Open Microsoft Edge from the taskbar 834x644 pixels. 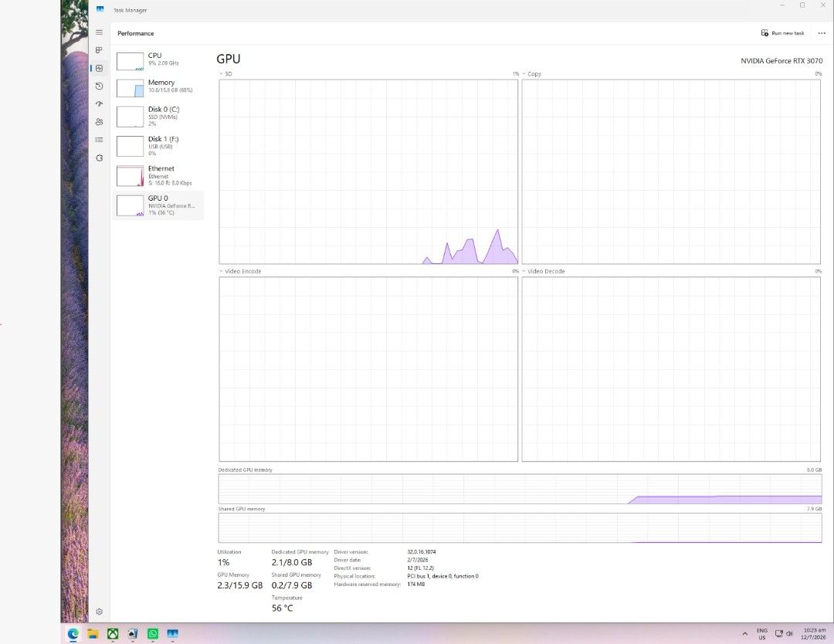[x=73, y=633]
